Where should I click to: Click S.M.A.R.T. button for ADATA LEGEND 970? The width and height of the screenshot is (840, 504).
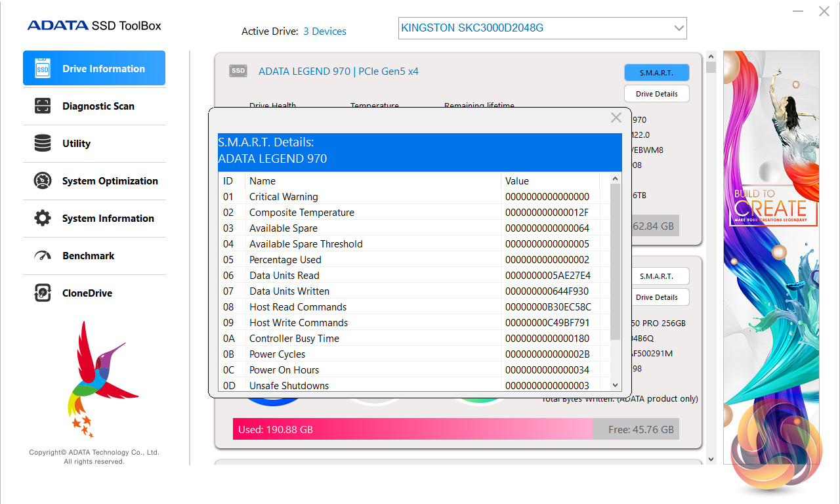coord(656,72)
